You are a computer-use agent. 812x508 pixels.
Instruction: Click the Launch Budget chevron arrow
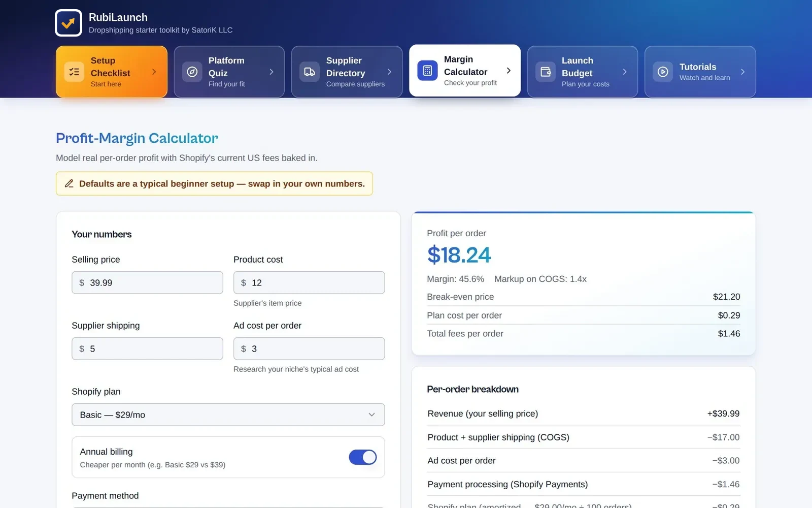(625, 72)
